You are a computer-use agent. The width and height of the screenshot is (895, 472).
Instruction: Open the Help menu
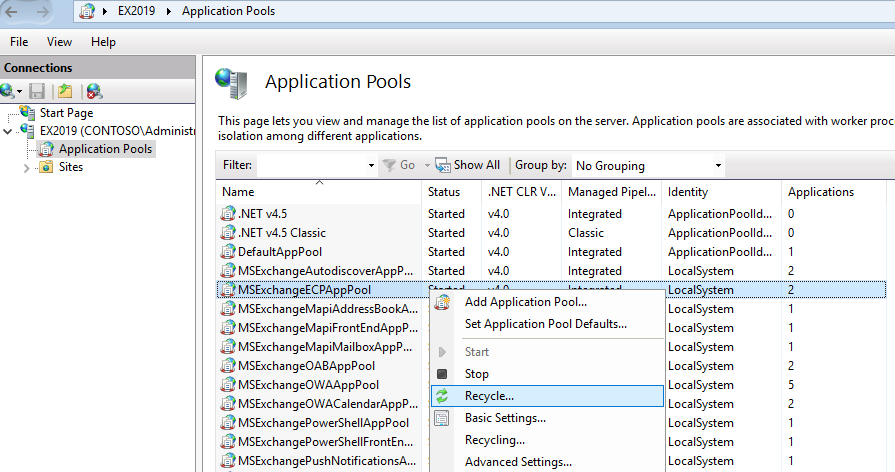click(103, 42)
